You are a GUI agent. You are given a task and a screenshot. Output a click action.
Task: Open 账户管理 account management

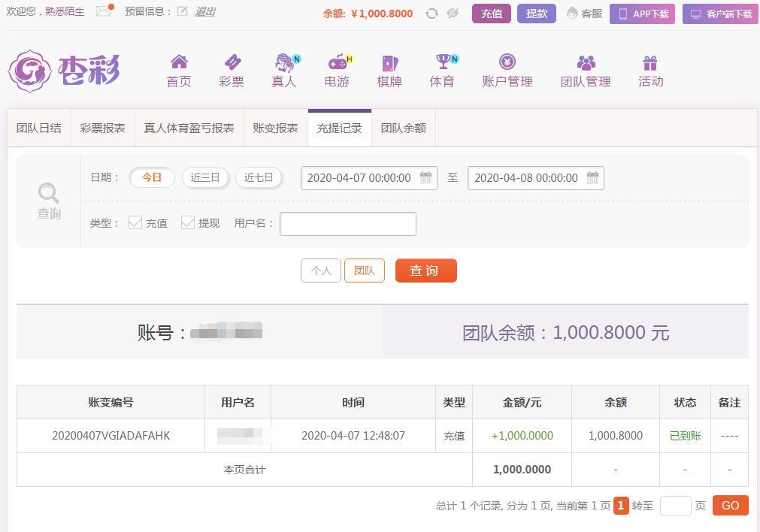tap(507, 71)
